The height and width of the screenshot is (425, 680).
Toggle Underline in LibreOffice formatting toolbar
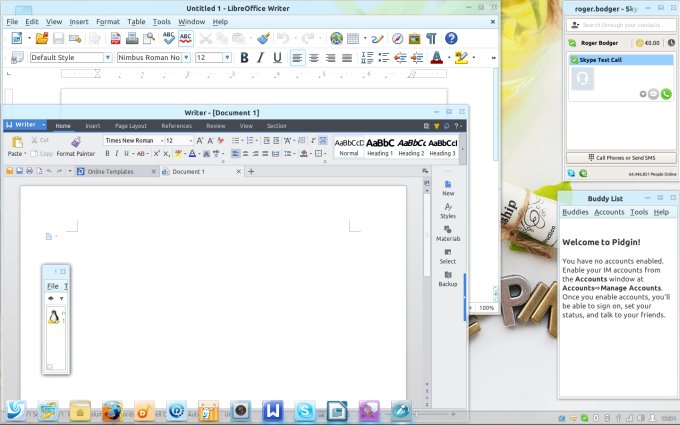(278, 58)
